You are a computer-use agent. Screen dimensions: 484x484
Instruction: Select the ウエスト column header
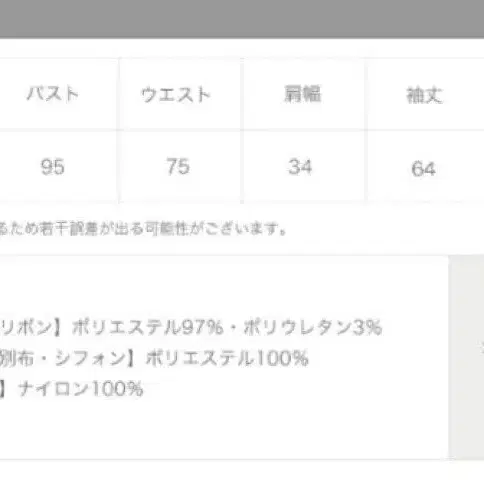tap(176, 95)
